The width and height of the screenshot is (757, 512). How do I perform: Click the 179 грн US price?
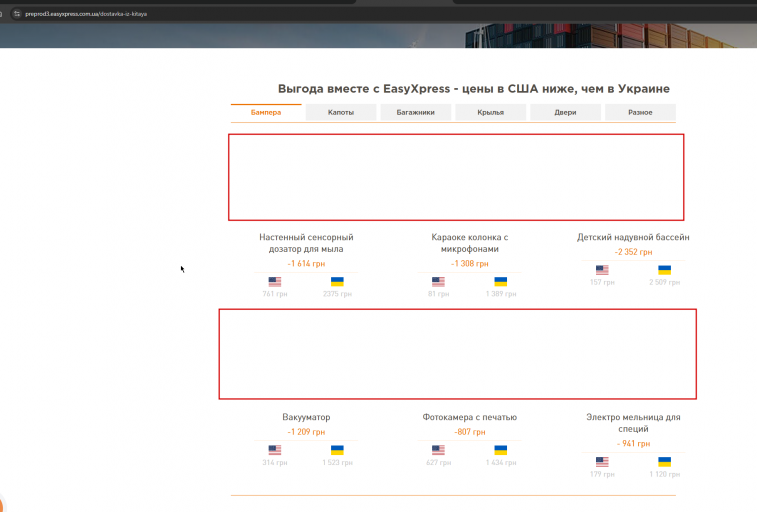click(x=602, y=474)
